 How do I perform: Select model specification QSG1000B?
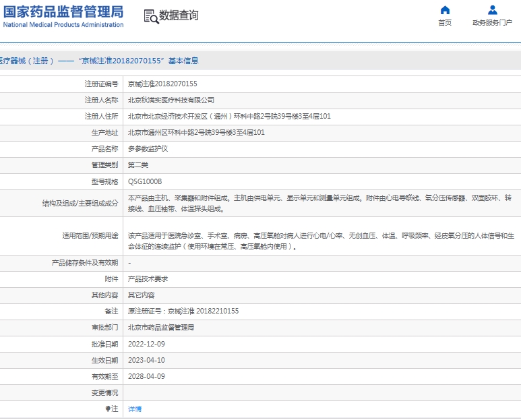pyautogui.click(x=145, y=181)
